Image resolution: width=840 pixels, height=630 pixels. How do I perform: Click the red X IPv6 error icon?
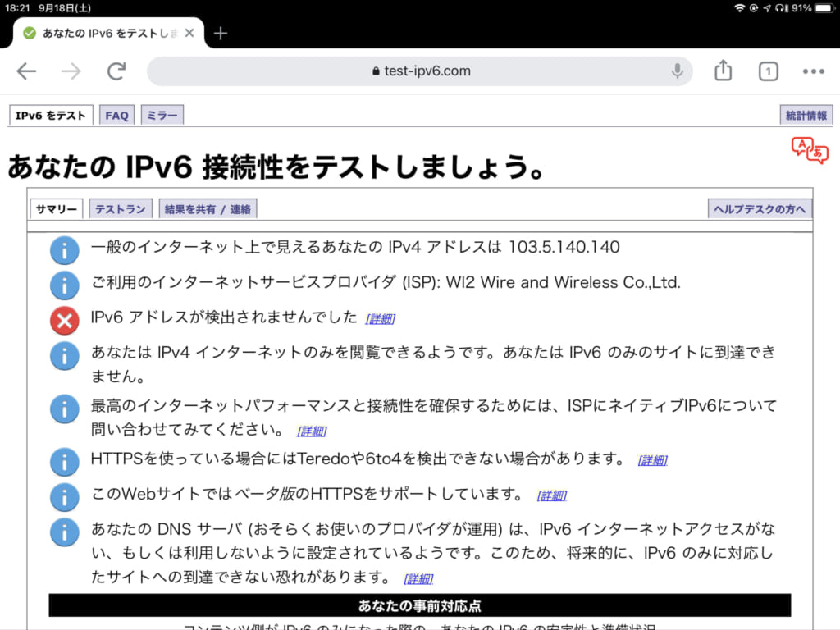coord(65,321)
